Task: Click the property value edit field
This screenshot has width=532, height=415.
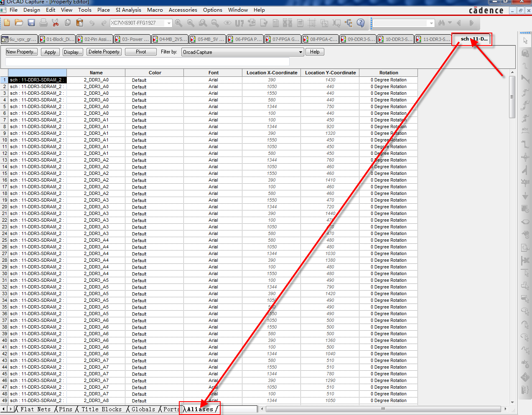Action: click(147, 62)
